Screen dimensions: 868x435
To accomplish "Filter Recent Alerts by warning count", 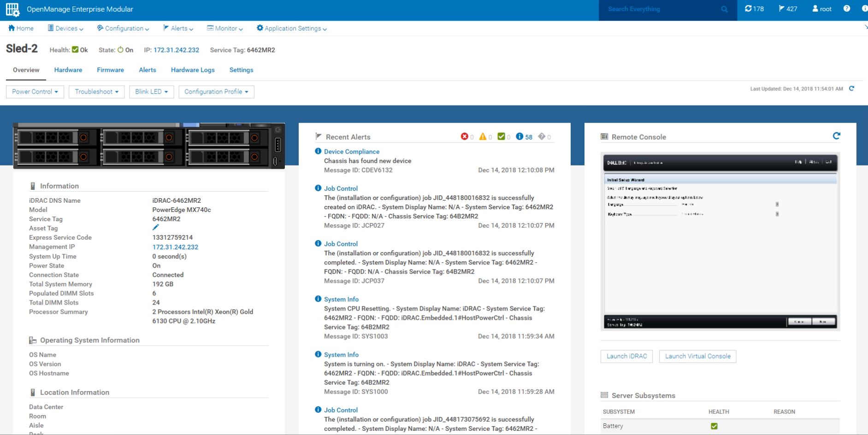I will pyautogui.click(x=485, y=137).
